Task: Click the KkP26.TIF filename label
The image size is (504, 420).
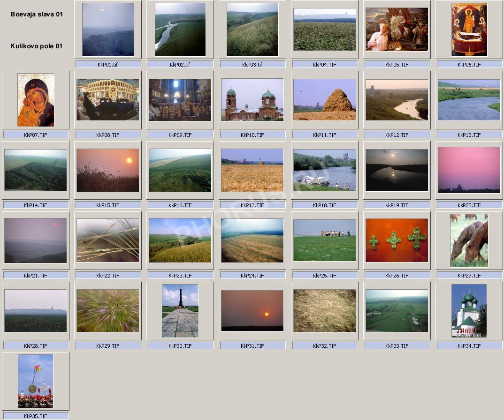Action: pos(397,276)
